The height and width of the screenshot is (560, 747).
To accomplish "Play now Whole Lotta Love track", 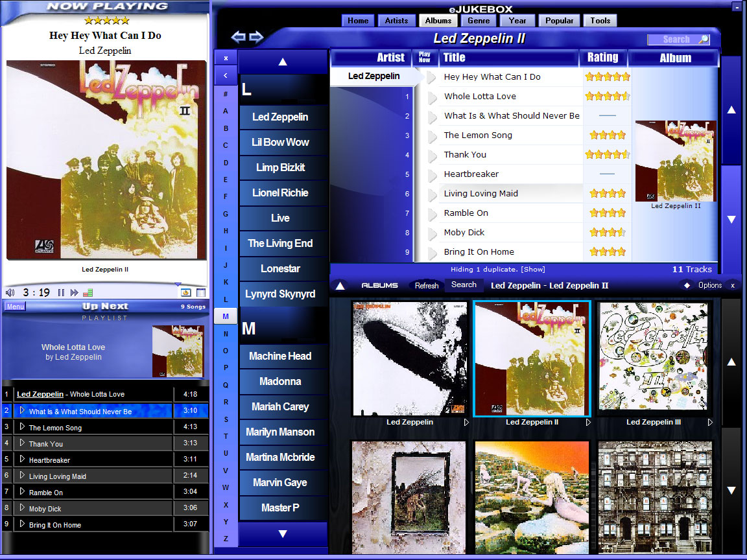I will (432, 97).
